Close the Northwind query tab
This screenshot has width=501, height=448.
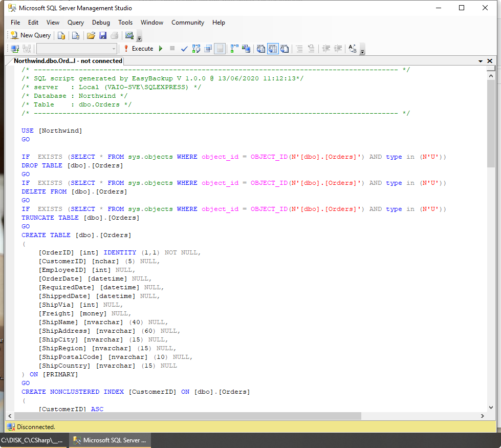pos(490,61)
